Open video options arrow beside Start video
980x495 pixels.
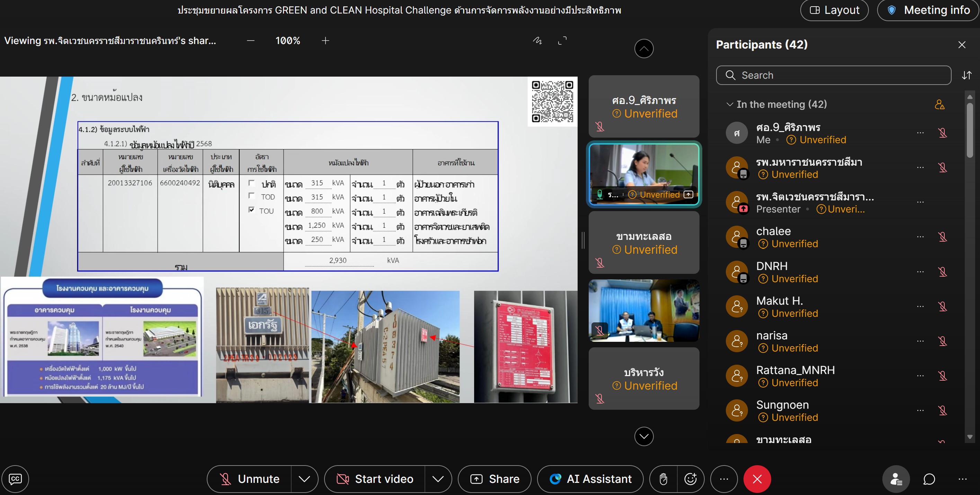[438, 479]
